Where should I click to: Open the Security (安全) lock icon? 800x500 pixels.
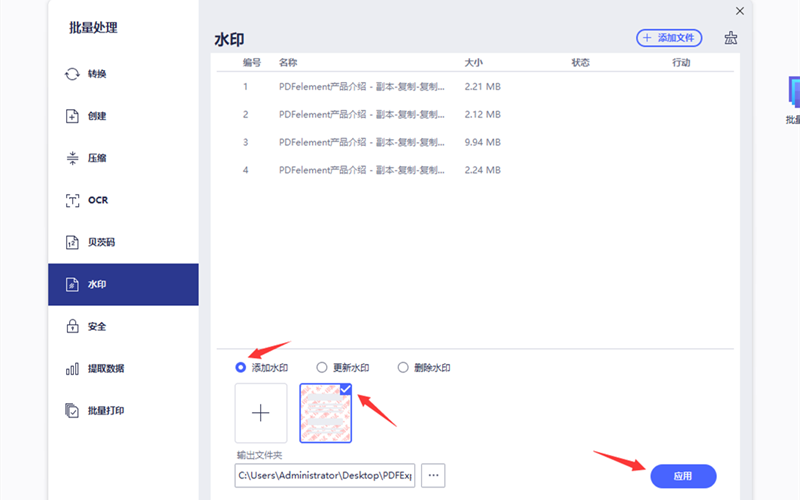point(72,326)
